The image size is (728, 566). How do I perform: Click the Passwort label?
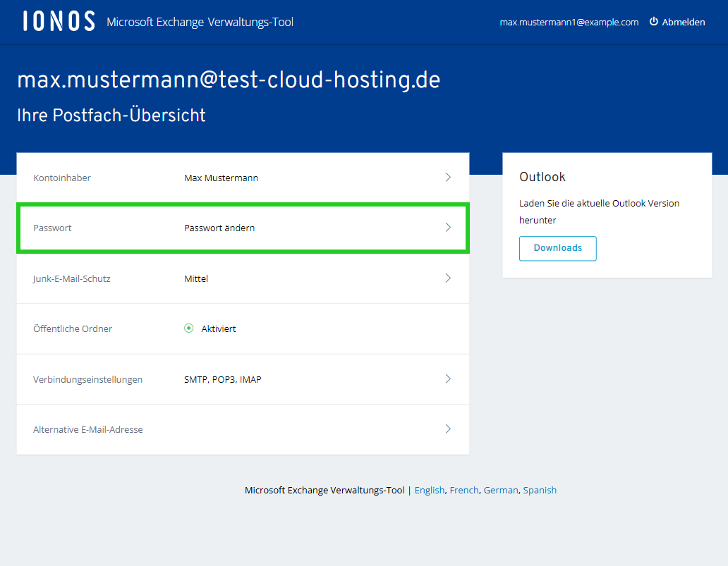click(x=52, y=228)
